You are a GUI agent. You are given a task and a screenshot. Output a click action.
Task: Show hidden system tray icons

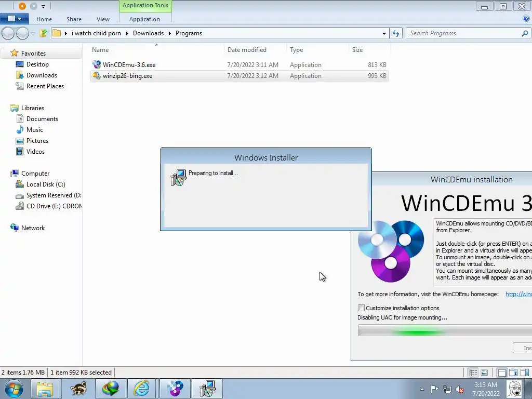click(422, 389)
